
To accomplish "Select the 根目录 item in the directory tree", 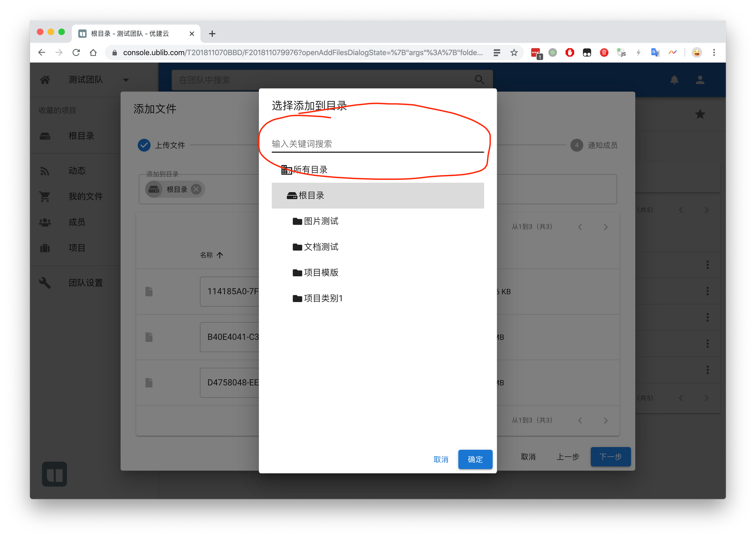I will point(311,195).
